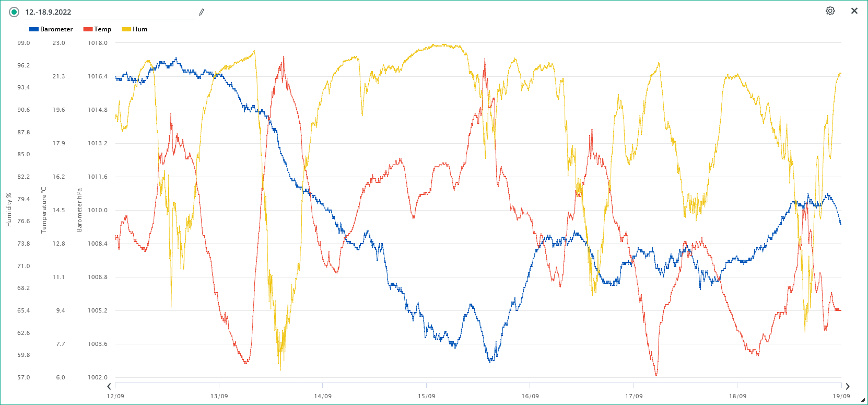Close the chart with the X icon
The height and width of the screenshot is (405, 868).
[854, 11]
